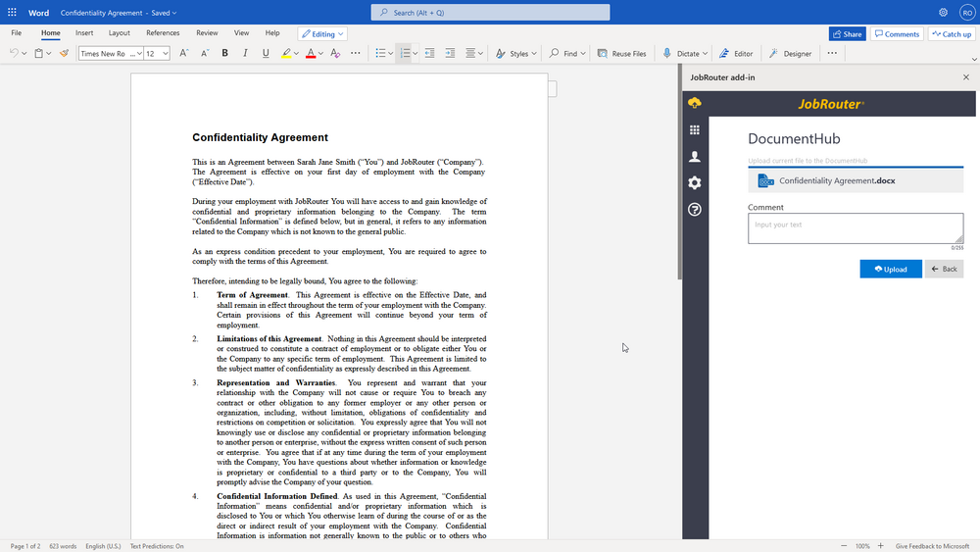Open JobRouter add-in settings gear
Image resolution: width=980 pixels, height=552 pixels.
pos(695,182)
